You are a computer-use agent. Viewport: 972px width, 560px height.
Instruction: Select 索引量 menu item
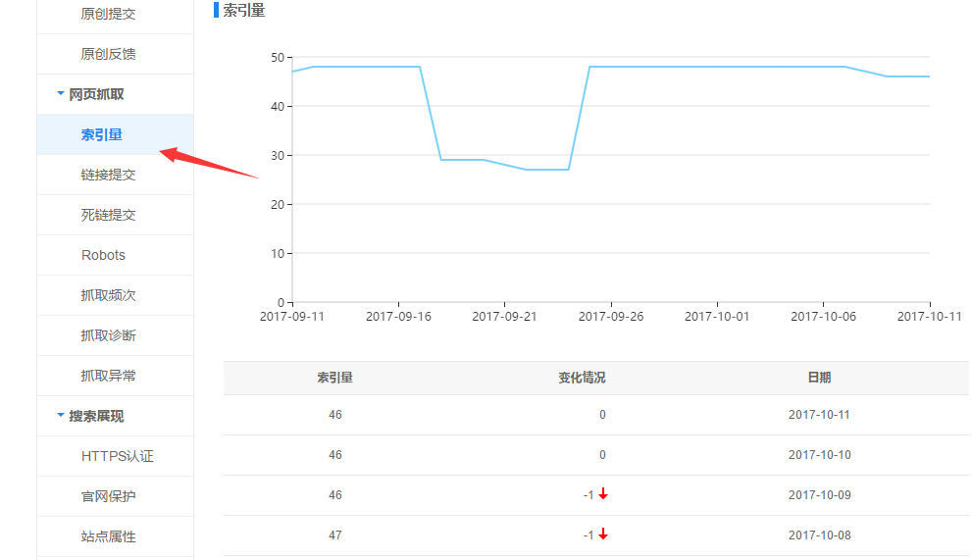102,134
